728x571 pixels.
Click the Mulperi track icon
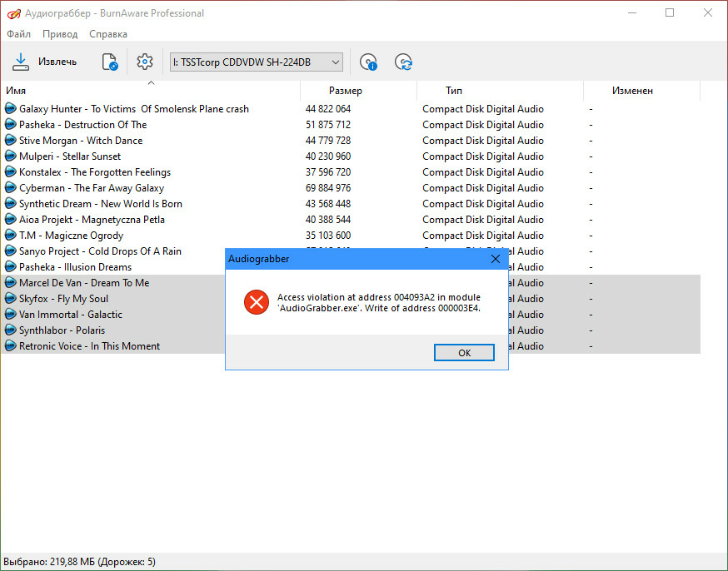(10, 156)
